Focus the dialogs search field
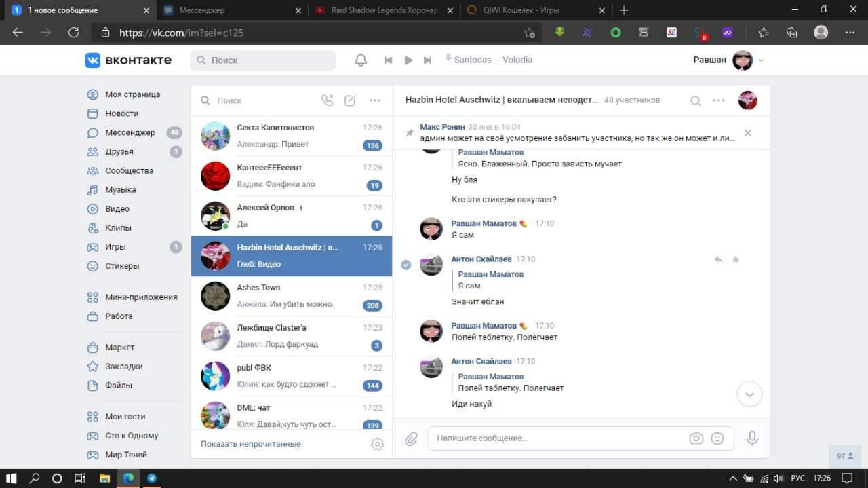The image size is (868, 488). click(x=258, y=100)
